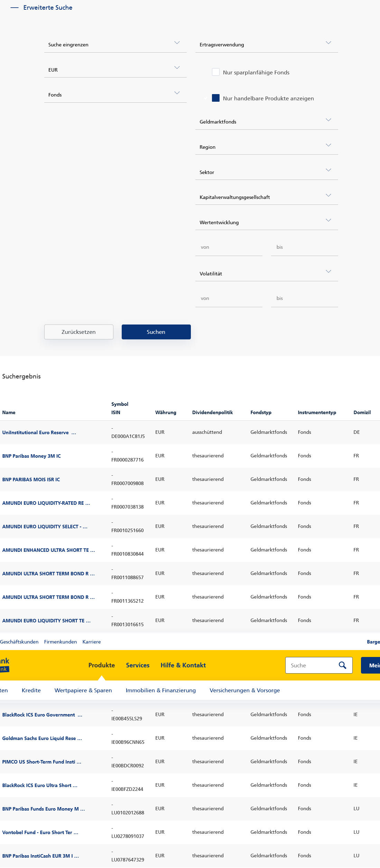Click the Suchen button
The height and width of the screenshot is (868, 380).
click(156, 332)
